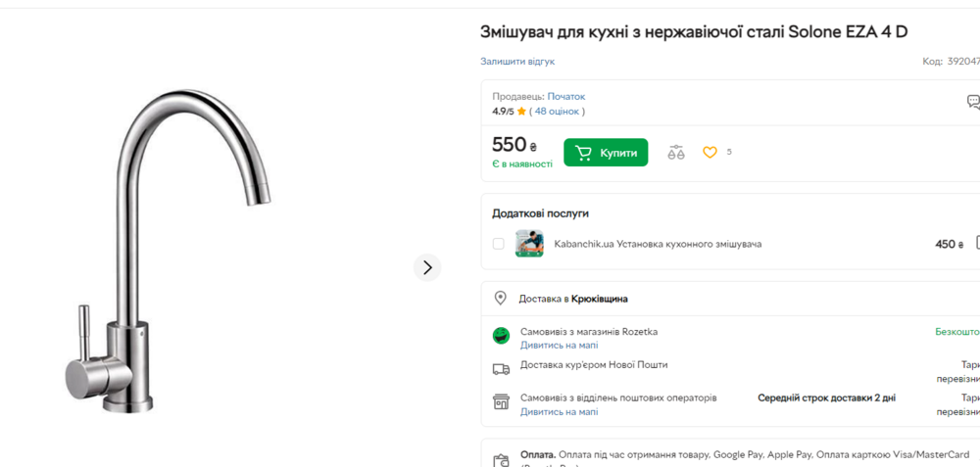Open seller chat speech-bubble icon
This screenshot has width=980, height=467.
(x=973, y=101)
